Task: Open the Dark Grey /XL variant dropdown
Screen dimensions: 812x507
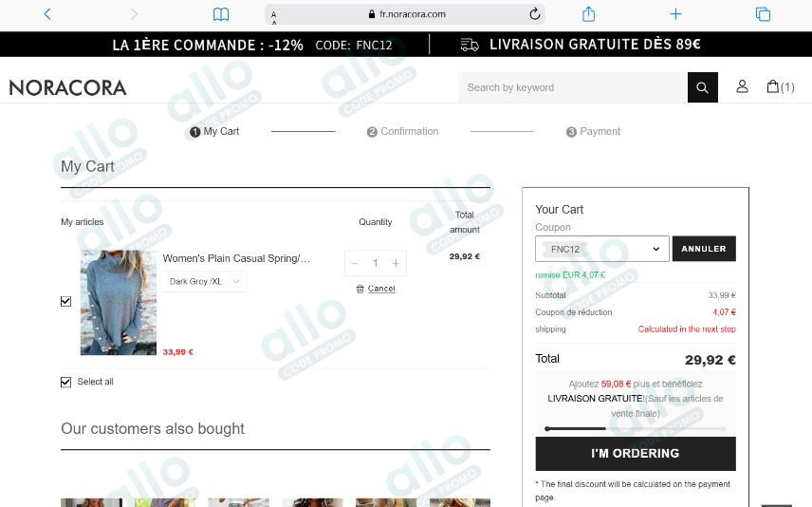Action: pyautogui.click(x=205, y=281)
